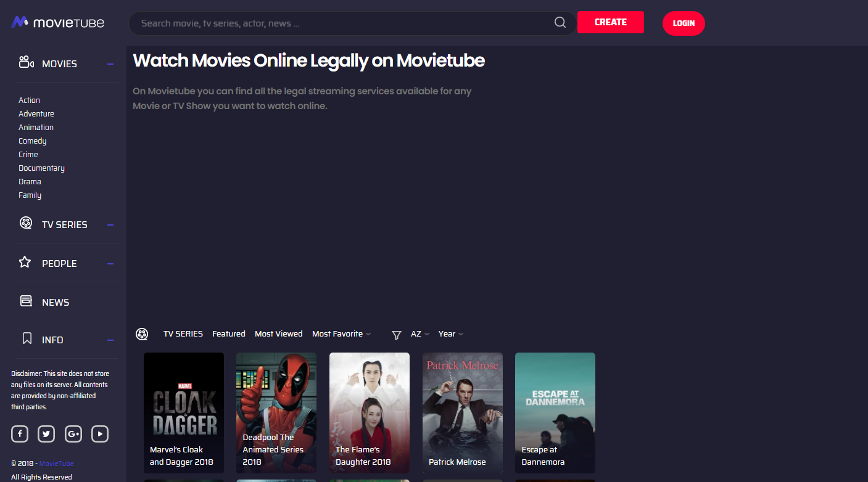Screen dimensions: 868x482
Task: Open the Animation genre link
Action: point(36,127)
